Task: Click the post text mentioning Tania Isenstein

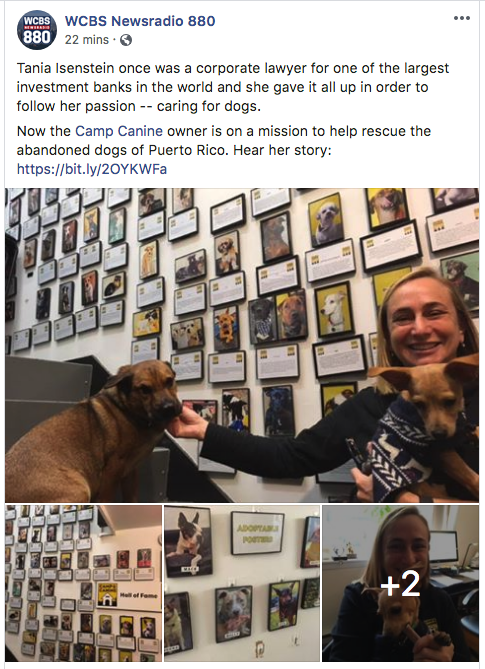Action: click(233, 87)
